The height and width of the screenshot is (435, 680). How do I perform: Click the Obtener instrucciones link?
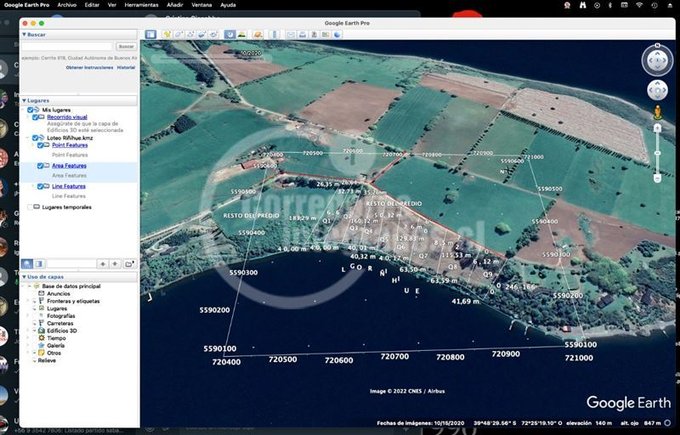pyautogui.click(x=89, y=68)
